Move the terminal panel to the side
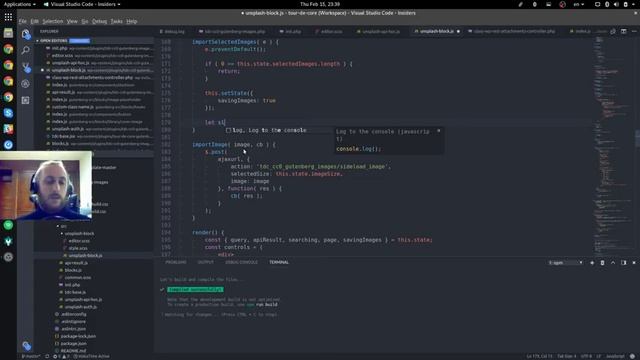 point(624,263)
